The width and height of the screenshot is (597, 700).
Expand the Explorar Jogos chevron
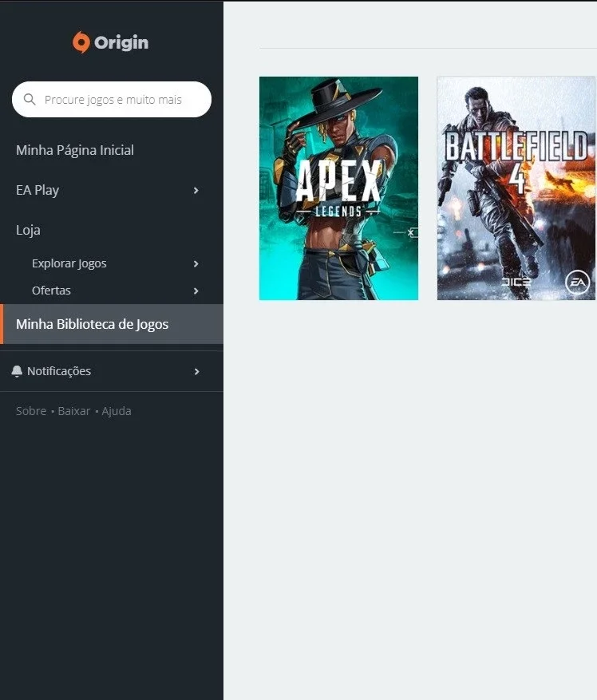[196, 264]
